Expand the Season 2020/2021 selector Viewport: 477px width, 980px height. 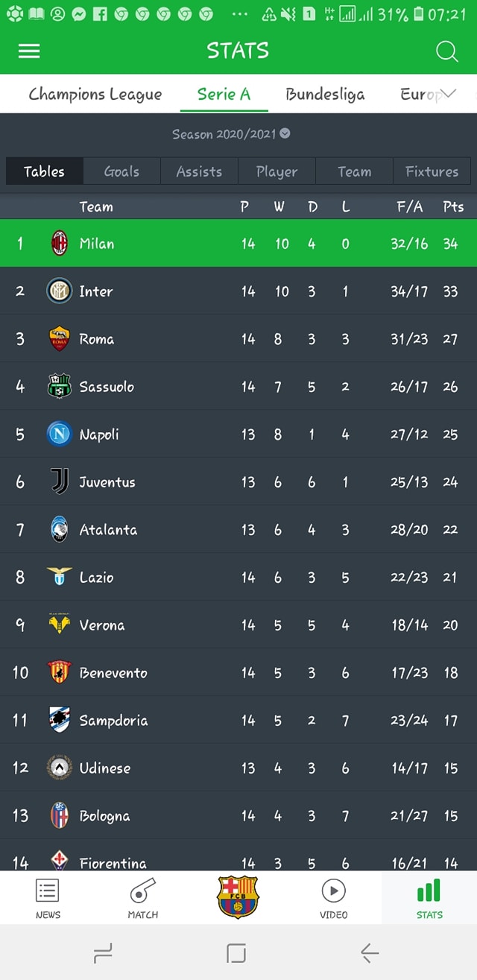point(231,134)
